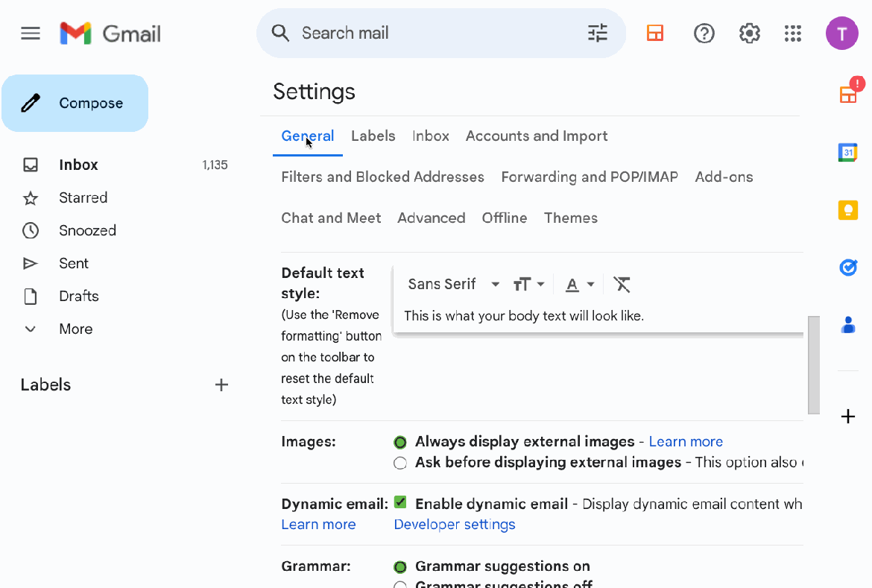The width and height of the screenshot is (872, 588).
Task: Open Google apps grid icon
Action: point(793,34)
